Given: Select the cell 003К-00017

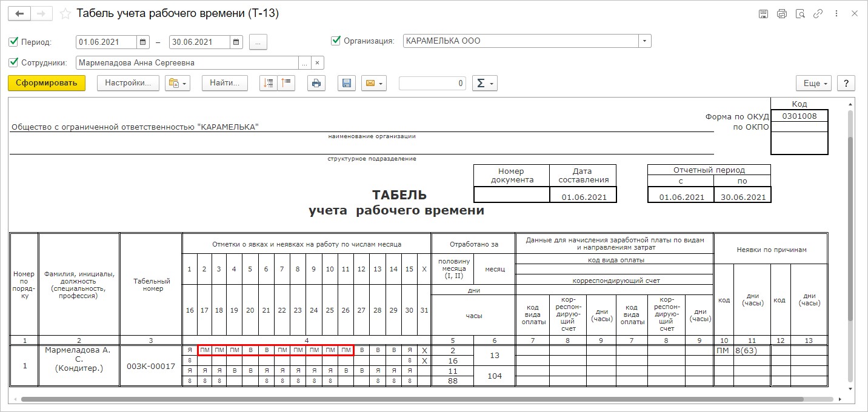Looking at the screenshot, I should (151, 366).
